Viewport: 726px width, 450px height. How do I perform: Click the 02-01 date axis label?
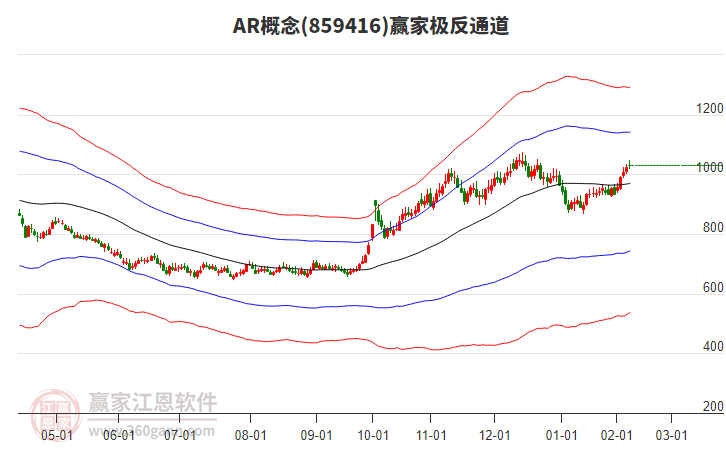click(x=616, y=435)
